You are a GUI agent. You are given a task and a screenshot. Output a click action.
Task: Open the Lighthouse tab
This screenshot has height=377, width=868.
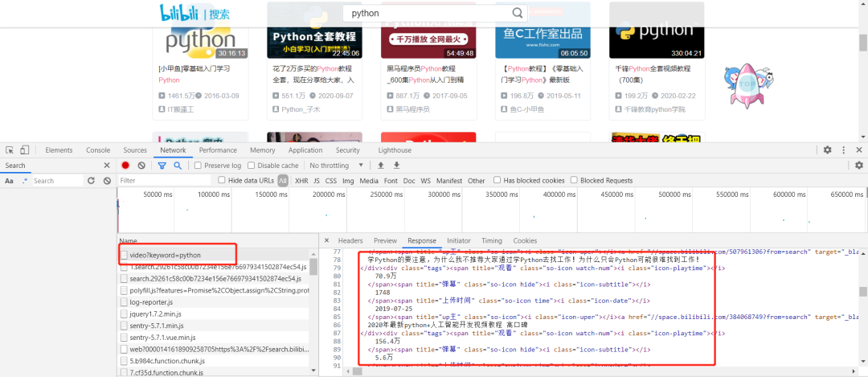pyautogui.click(x=395, y=150)
